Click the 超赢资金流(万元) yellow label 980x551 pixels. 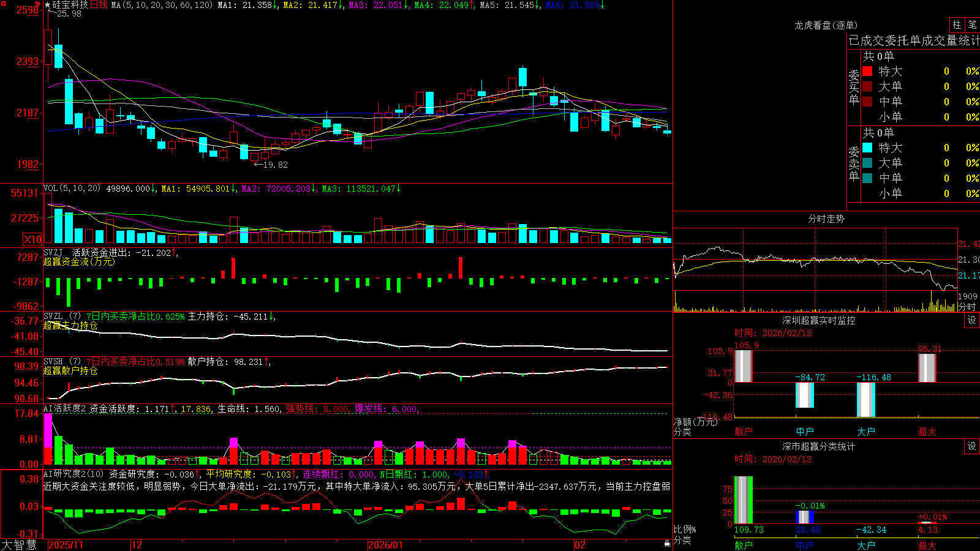(x=79, y=262)
